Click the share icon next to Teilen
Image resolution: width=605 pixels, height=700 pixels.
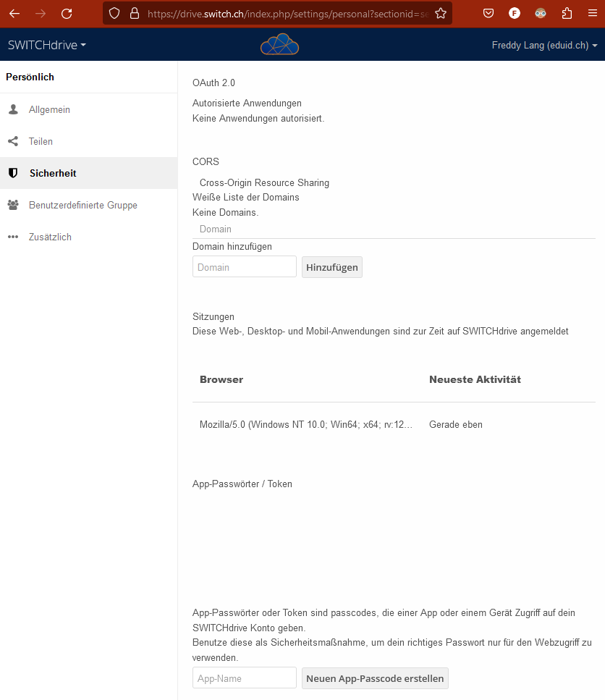[x=13, y=141]
